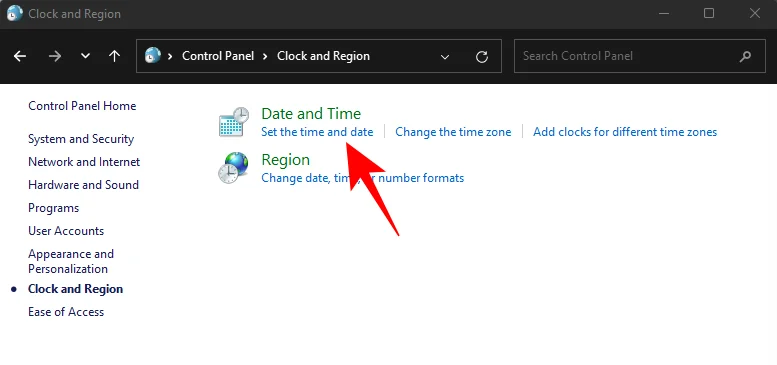
Task: Click the title bar window icon
Action: [14, 13]
